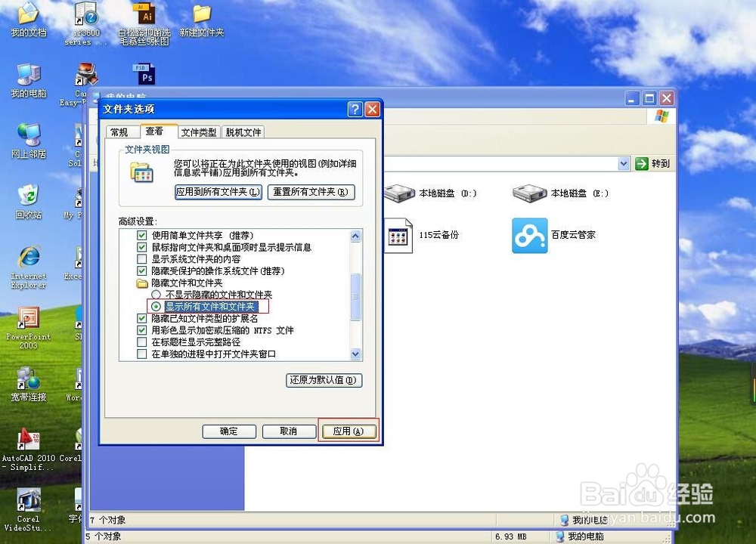Screen dimensions: 756x544
Task: Uncheck 使用简单文件共享 (推荐)
Action: 141,235
